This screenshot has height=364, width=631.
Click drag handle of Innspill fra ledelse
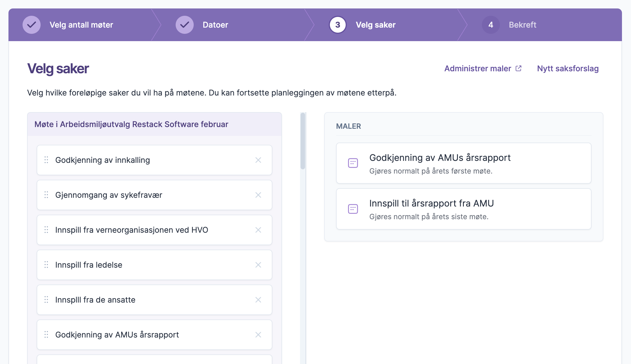(x=46, y=265)
